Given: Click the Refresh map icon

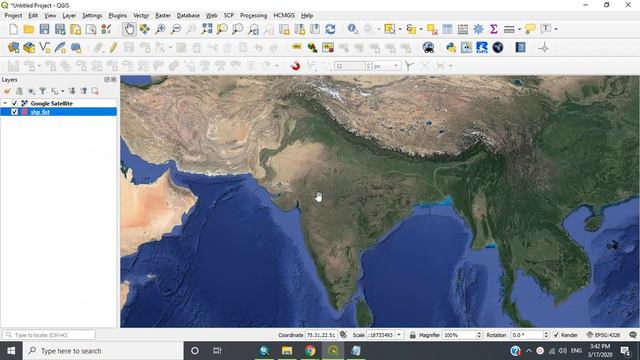Looking at the screenshot, I should tap(330, 29).
